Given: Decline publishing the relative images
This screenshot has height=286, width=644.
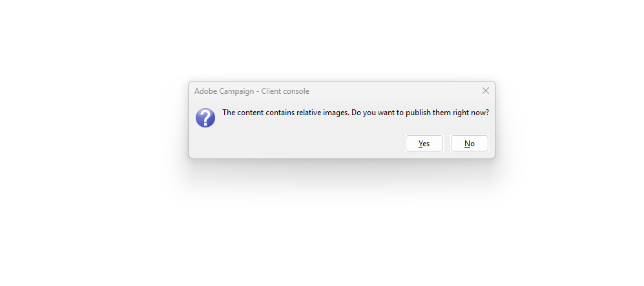Looking at the screenshot, I should [469, 144].
